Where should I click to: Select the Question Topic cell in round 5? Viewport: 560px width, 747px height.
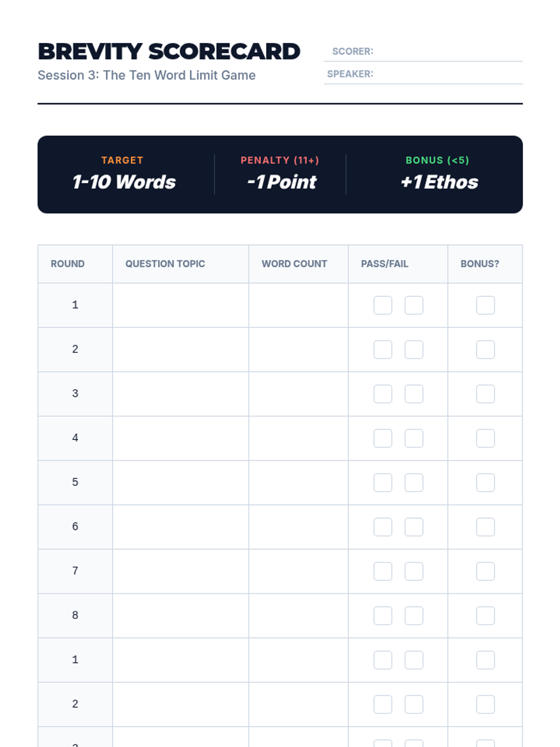click(x=181, y=483)
